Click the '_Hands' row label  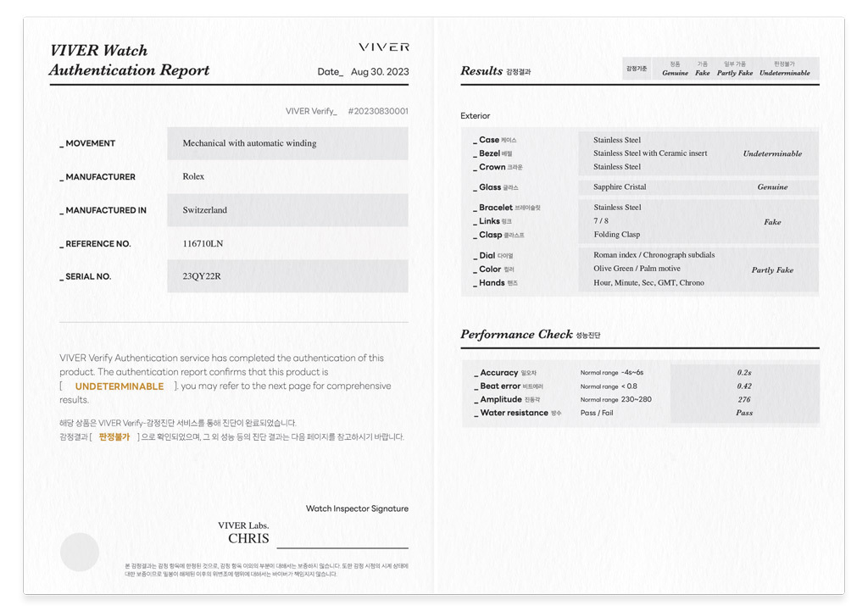(x=495, y=283)
